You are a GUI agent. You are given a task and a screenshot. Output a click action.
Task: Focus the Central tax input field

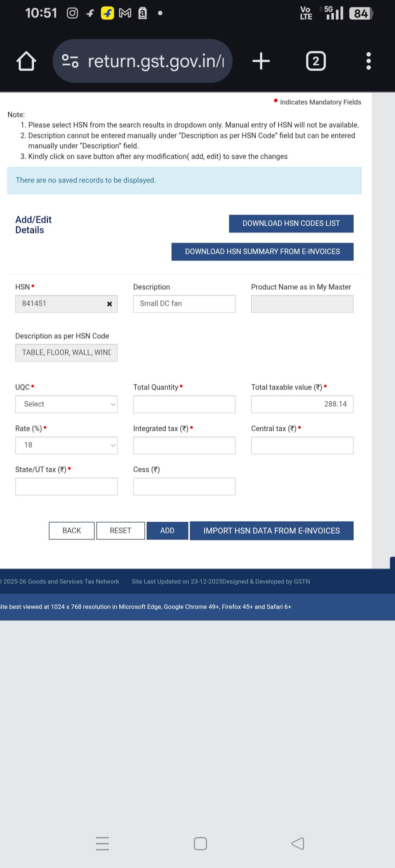(302, 445)
